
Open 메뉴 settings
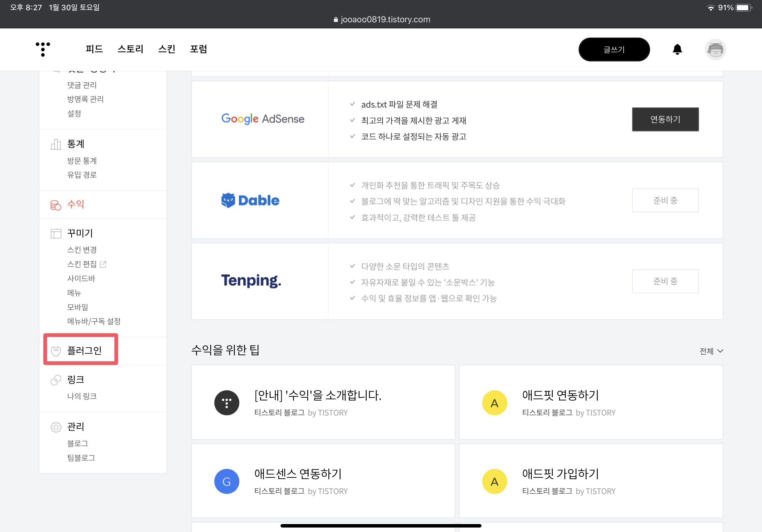pos(74,293)
